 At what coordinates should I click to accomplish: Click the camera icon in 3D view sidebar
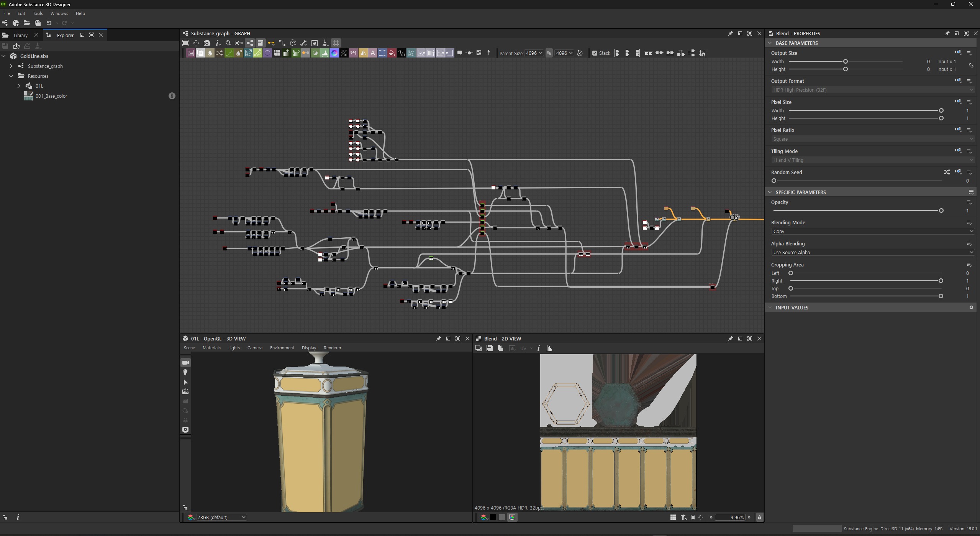[185, 363]
